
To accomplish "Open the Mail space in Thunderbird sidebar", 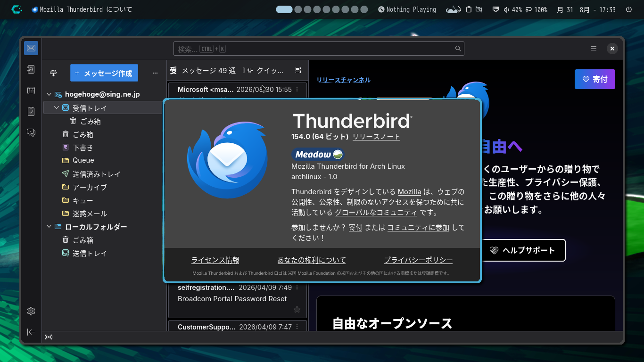I will (31, 48).
